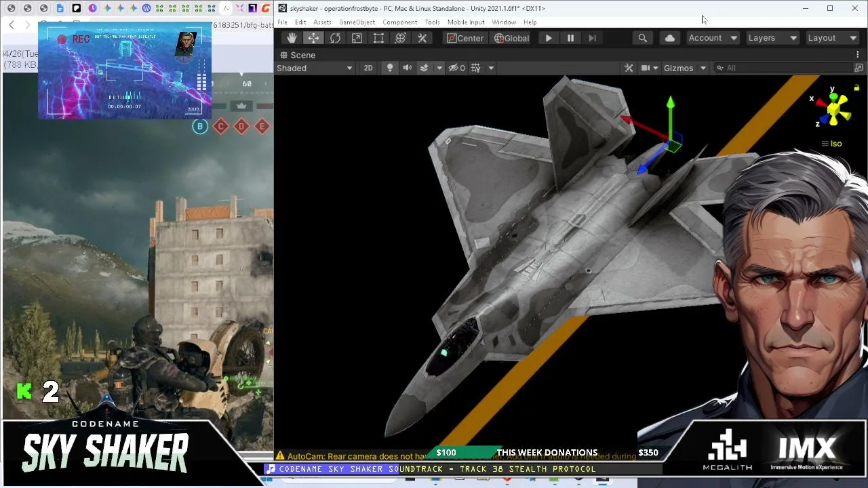Image resolution: width=868 pixels, height=488 pixels.
Task: Open component editor tools wrench icon
Action: 629,68
